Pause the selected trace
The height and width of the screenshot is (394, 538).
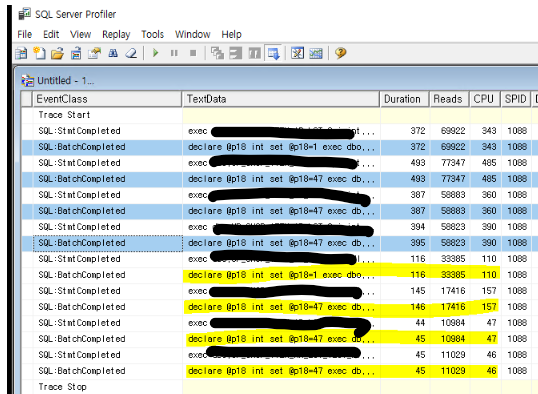(174, 53)
